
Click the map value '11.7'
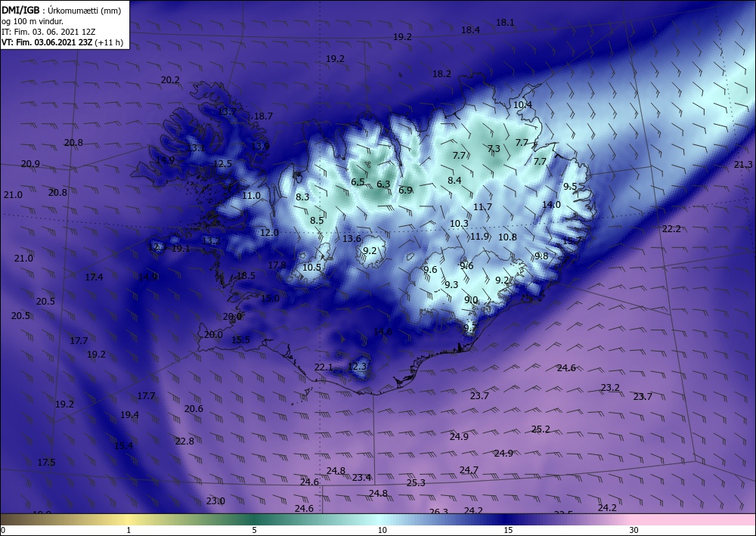pyautogui.click(x=482, y=207)
